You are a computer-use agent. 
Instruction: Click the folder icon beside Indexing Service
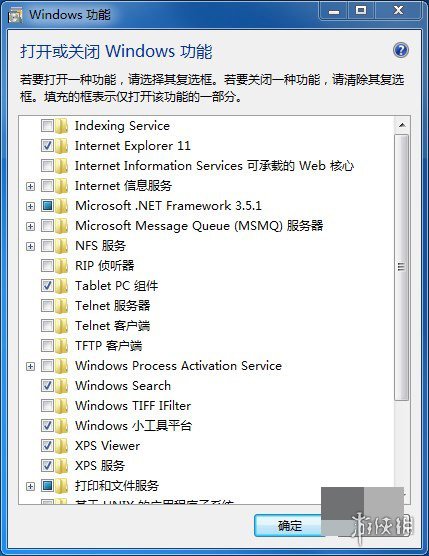pos(61,126)
